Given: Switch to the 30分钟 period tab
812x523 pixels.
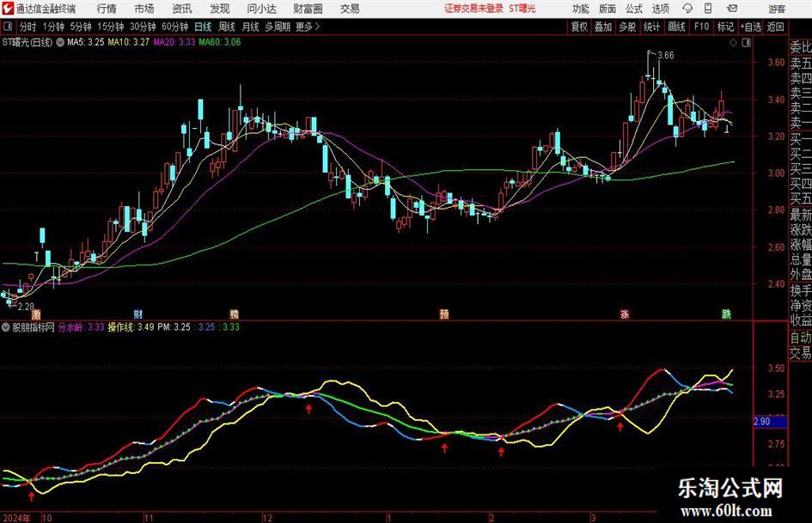Looking at the screenshot, I should (x=143, y=27).
